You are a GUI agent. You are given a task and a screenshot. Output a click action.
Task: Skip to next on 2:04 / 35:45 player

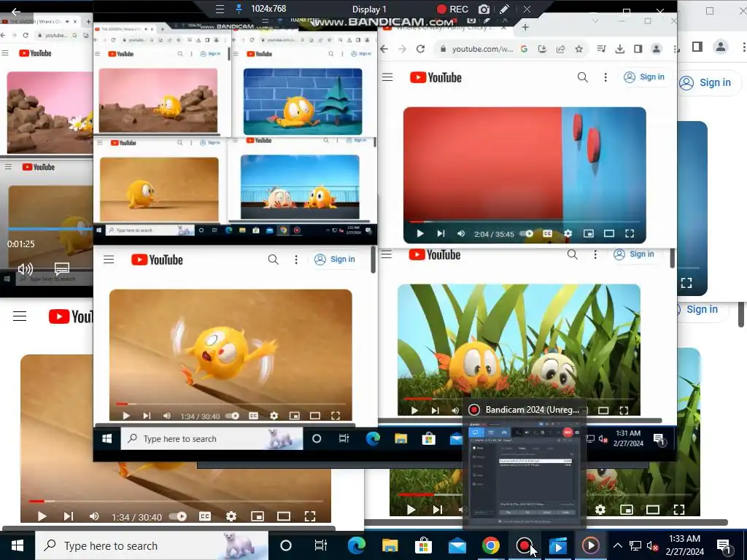tap(441, 234)
